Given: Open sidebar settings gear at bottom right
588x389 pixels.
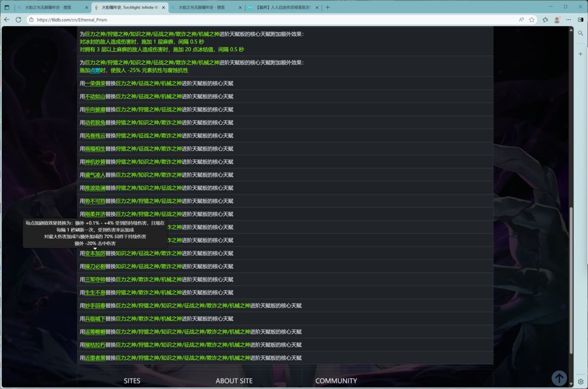Looking at the screenshot, I should coord(580,381).
